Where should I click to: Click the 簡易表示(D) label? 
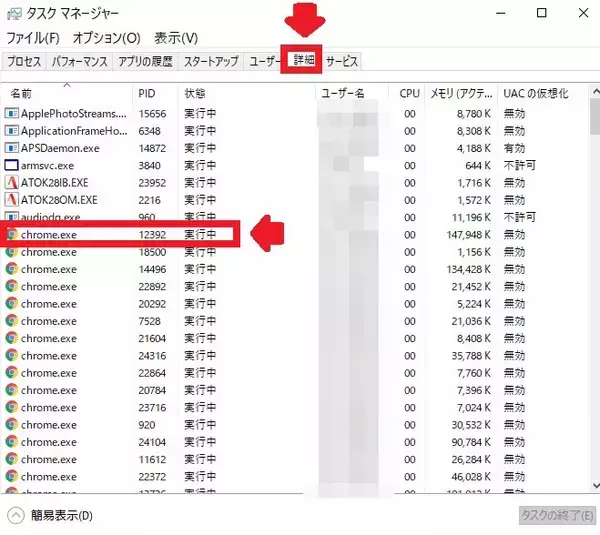(62, 515)
